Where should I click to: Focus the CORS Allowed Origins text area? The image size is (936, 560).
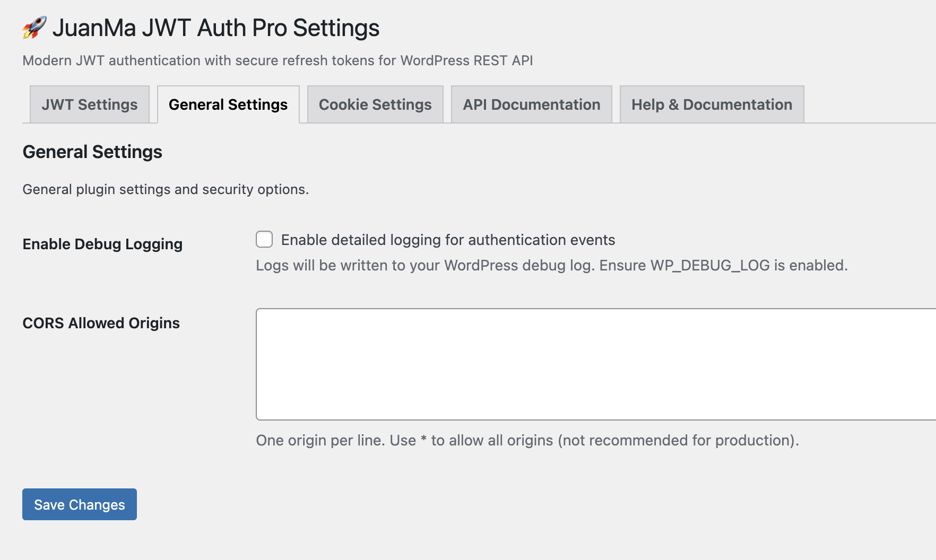(x=594, y=364)
